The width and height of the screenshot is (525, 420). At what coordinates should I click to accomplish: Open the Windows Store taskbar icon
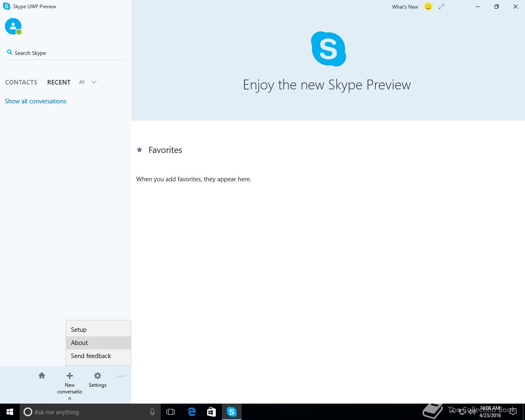[x=211, y=412]
